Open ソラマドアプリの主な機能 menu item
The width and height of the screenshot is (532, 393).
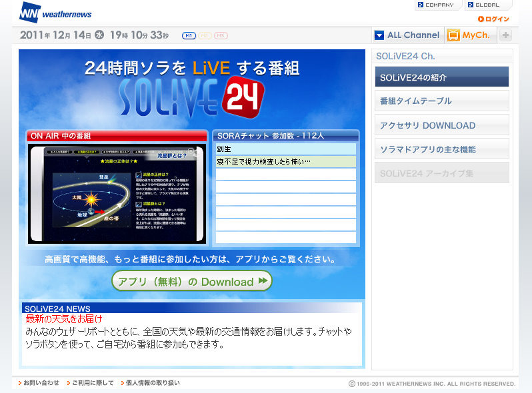point(442,149)
